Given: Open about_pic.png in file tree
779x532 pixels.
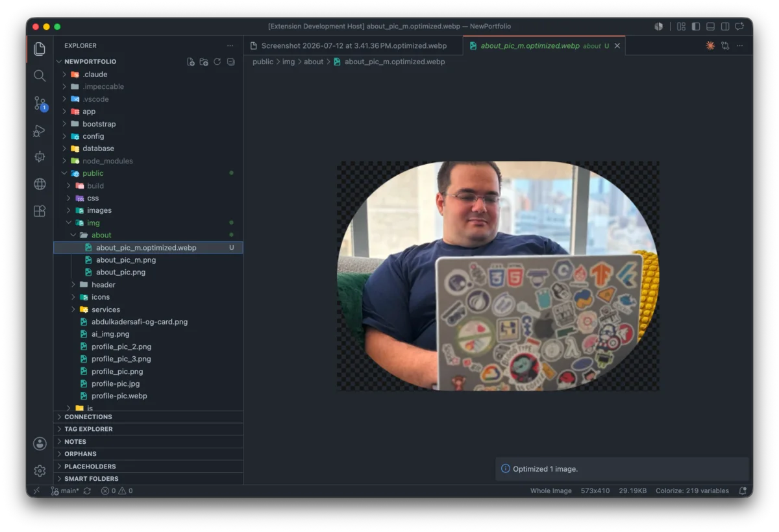Looking at the screenshot, I should pyautogui.click(x=148, y=272).
